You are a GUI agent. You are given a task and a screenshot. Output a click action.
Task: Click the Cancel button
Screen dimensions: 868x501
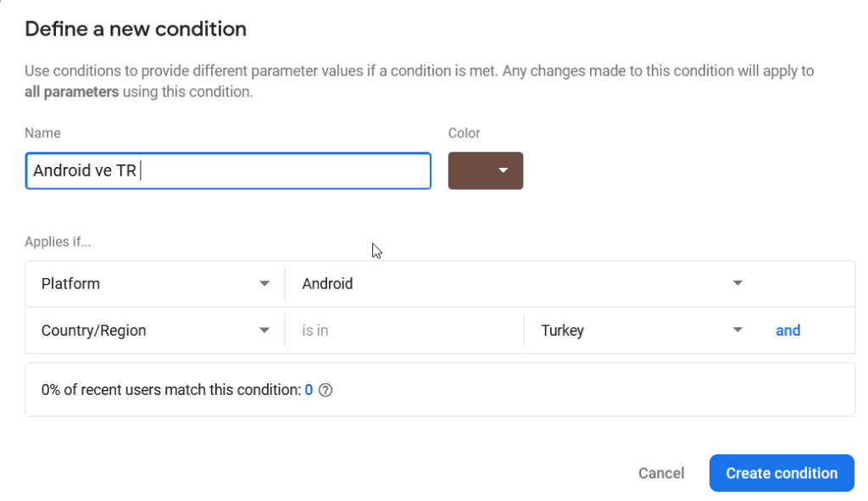[x=661, y=473]
